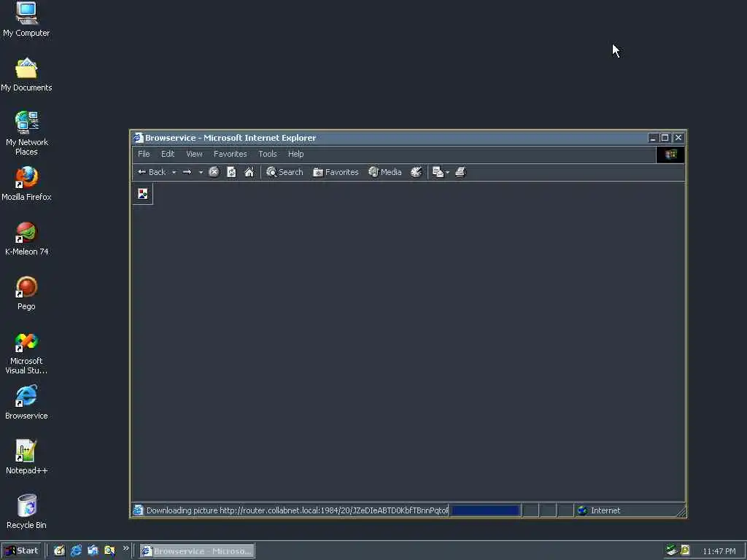Select the My Computer desktop icon
Image resolution: width=747 pixels, height=560 pixels.
[26, 20]
